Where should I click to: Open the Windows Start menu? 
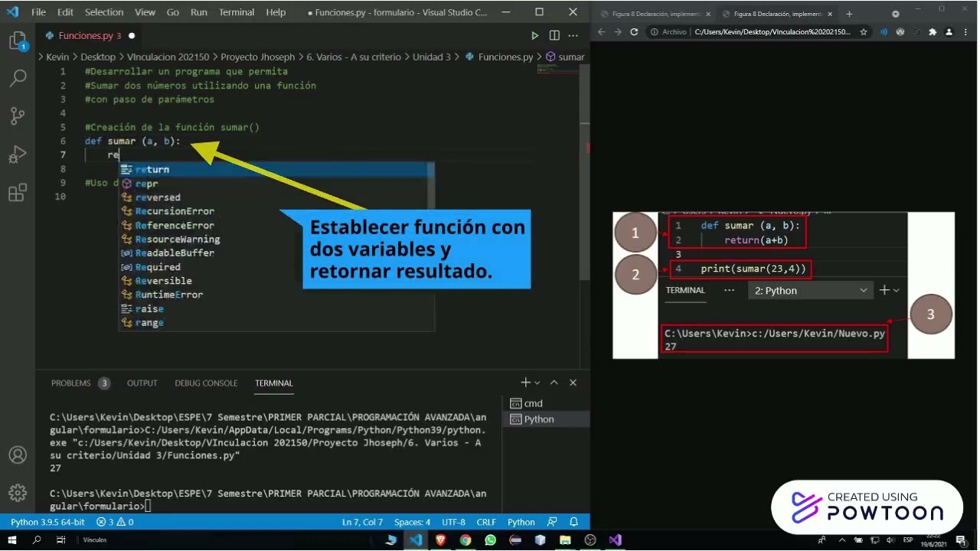(12, 540)
